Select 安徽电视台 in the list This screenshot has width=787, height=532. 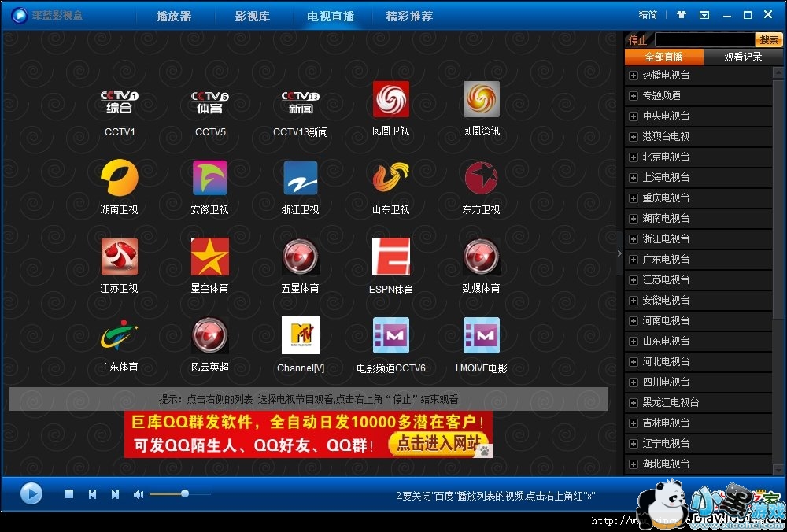tap(666, 300)
